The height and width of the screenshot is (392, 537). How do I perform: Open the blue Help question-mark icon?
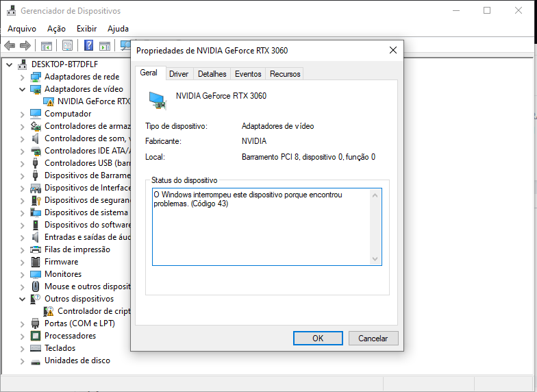pyautogui.click(x=89, y=45)
